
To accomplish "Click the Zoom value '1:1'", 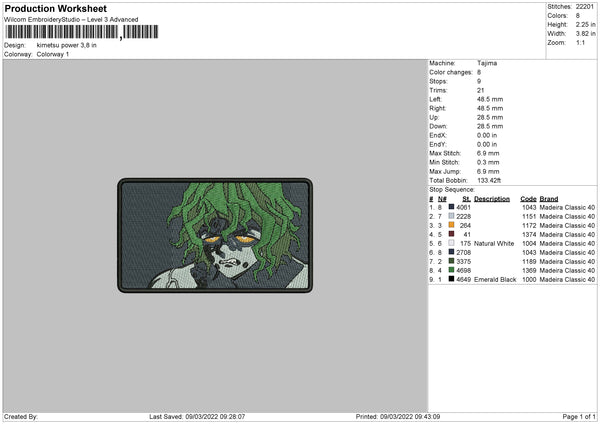I will pos(580,42).
